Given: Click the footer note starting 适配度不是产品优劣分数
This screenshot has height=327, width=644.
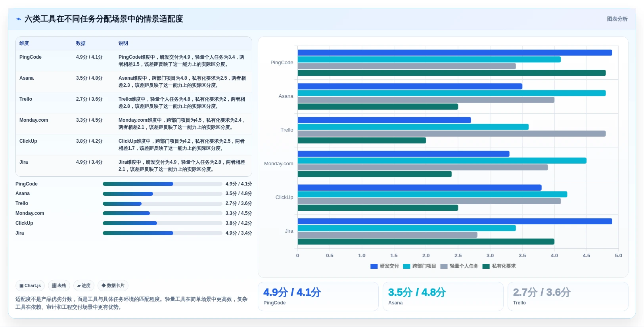Looking at the screenshot, I should (x=132, y=303).
